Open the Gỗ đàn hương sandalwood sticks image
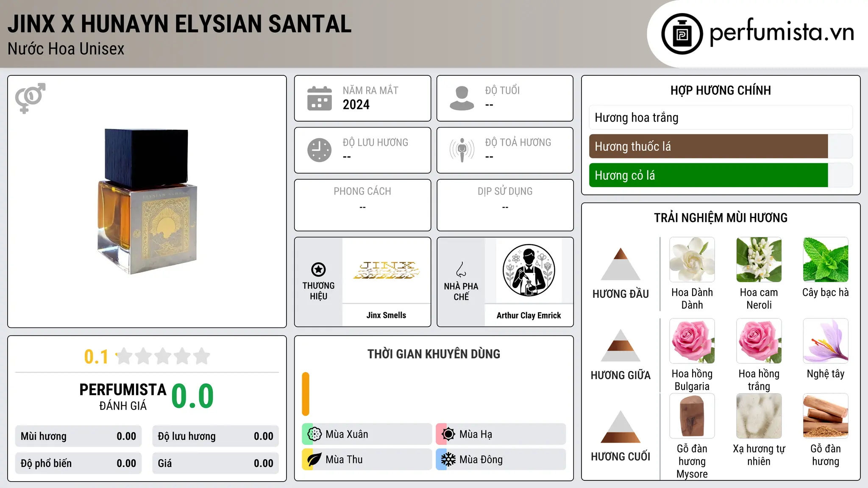The height and width of the screenshot is (488, 868). tap(826, 416)
